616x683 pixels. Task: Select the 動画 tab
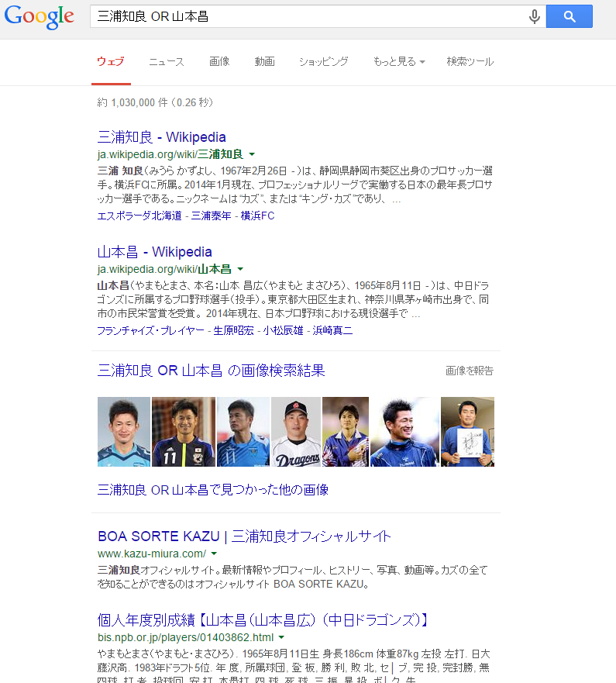265,61
